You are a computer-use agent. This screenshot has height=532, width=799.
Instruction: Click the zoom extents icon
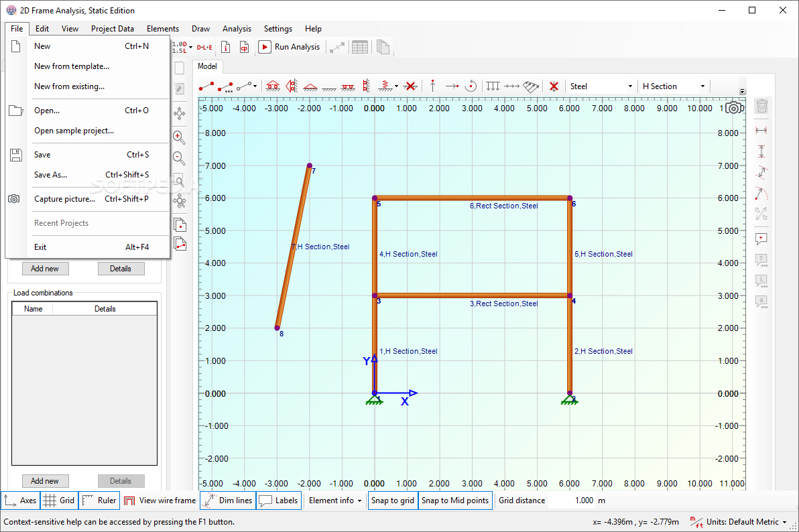(x=180, y=201)
